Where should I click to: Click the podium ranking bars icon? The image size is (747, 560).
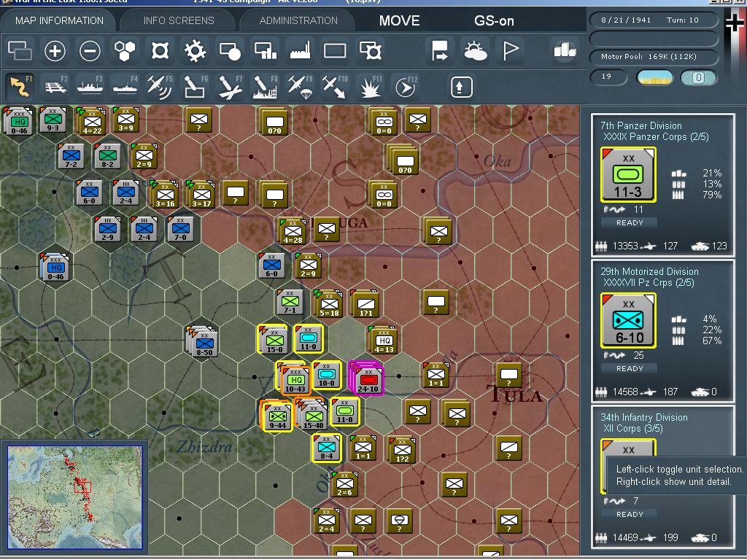(565, 50)
